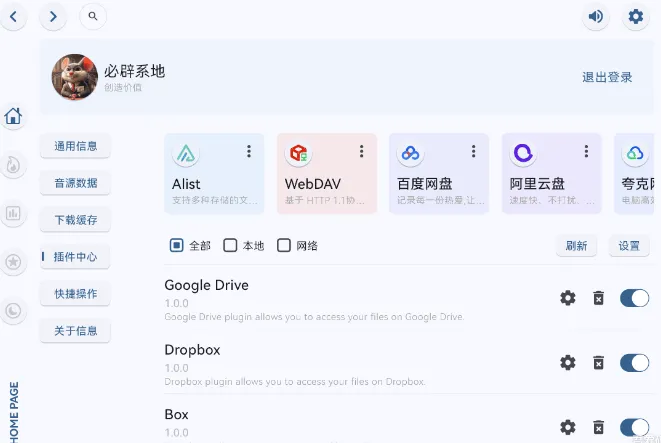The height and width of the screenshot is (443, 661).
Task: Click the user avatar picture
Action: (x=75, y=77)
